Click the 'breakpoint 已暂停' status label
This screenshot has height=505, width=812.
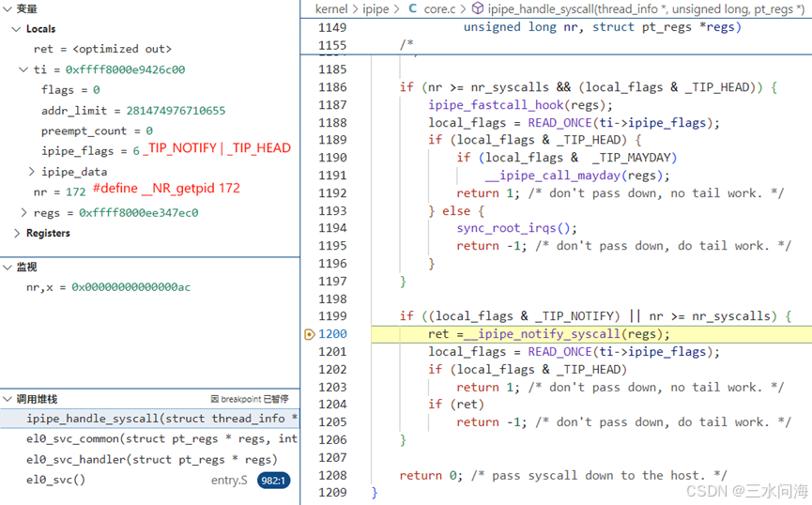pos(250,399)
